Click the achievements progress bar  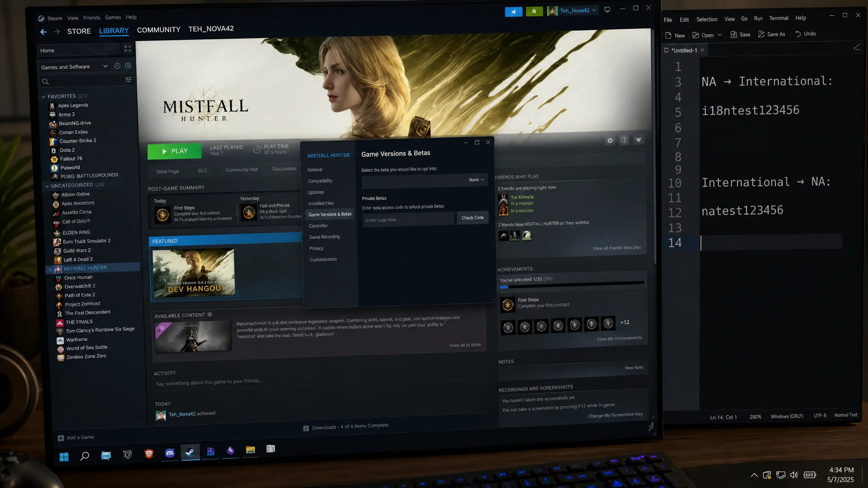(x=572, y=285)
